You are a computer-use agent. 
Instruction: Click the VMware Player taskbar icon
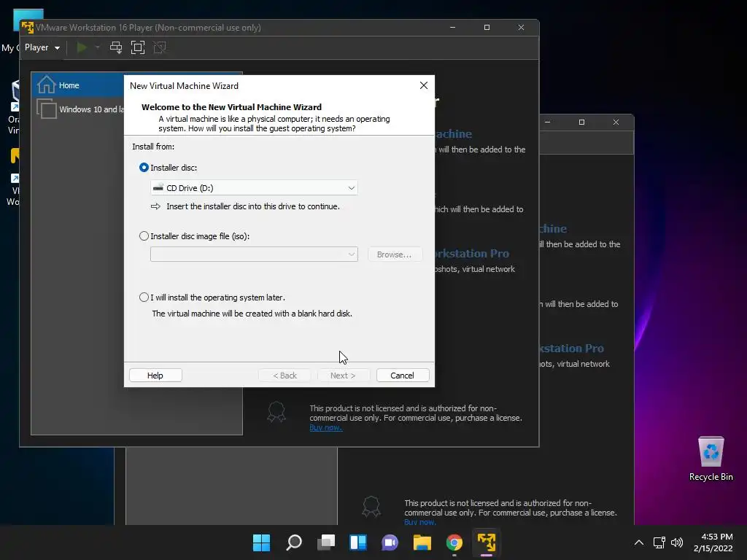point(487,542)
